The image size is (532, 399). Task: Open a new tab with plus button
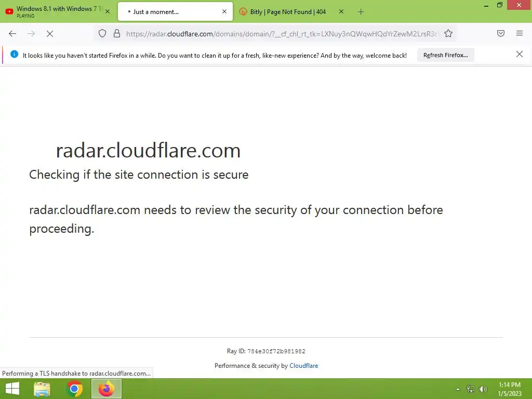pyautogui.click(x=361, y=12)
